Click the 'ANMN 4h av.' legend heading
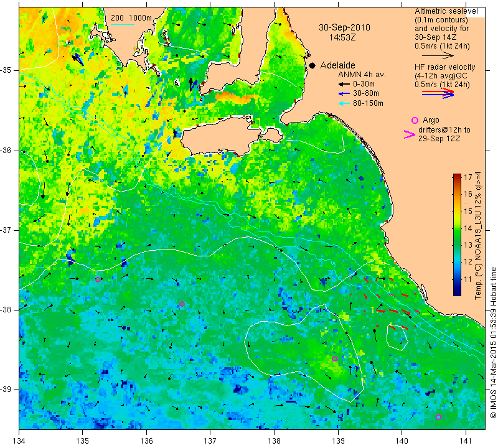Viewport: 498px width, 448px height. [x=362, y=75]
